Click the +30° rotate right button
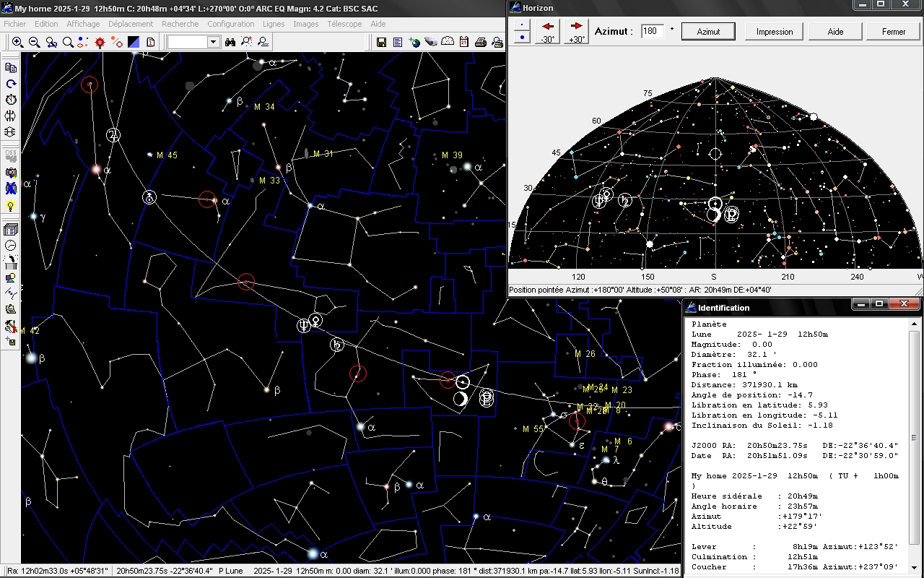 [577, 31]
